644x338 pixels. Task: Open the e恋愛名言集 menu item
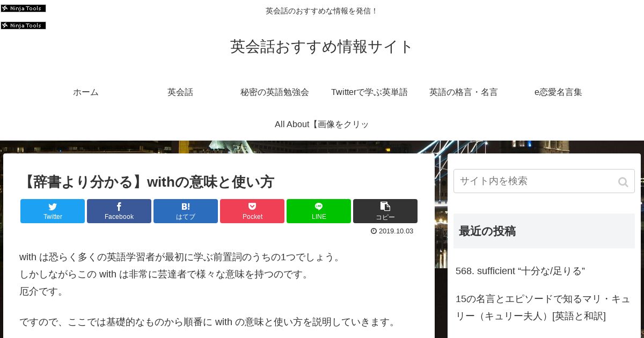point(558,92)
